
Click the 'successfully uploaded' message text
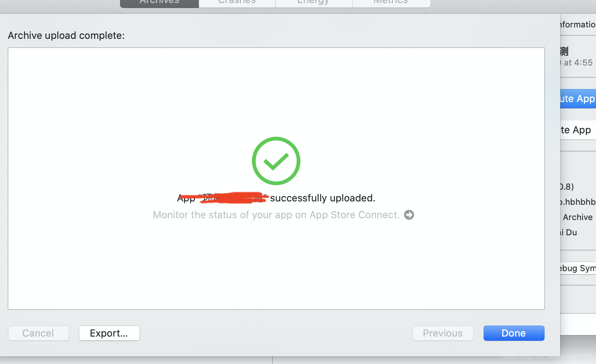(x=322, y=198)
